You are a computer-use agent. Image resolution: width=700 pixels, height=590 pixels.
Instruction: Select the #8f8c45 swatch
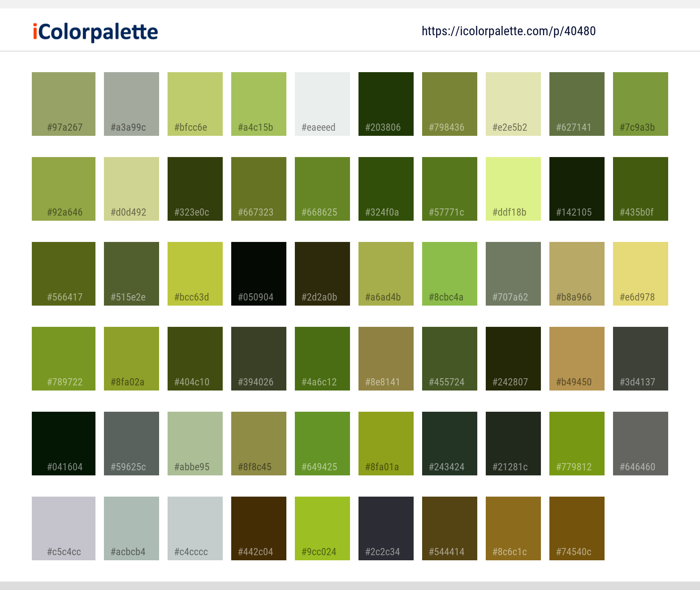click(x=259, y=444)
